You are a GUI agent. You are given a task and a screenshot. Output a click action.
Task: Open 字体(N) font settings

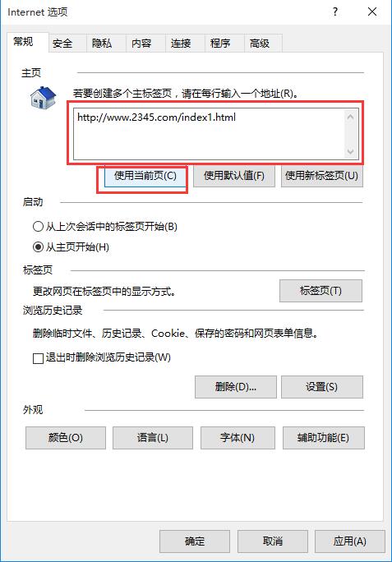[x=238, y=438]
